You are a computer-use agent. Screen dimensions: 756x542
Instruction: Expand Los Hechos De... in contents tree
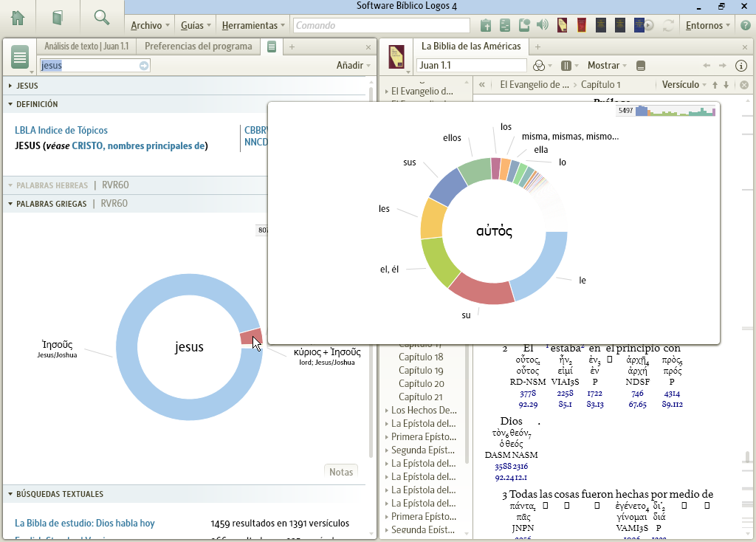click(387, 411)
